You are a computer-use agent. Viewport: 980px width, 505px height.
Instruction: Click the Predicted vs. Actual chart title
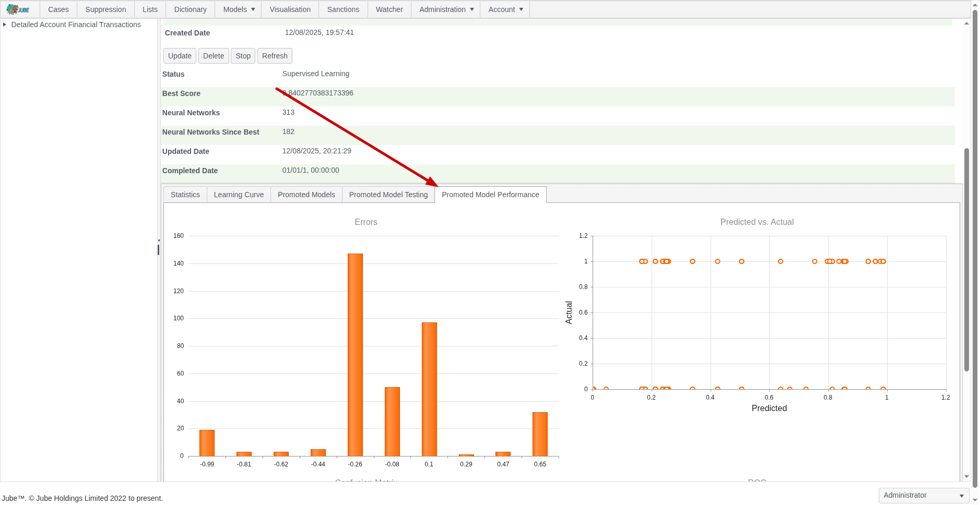(757, 222)
